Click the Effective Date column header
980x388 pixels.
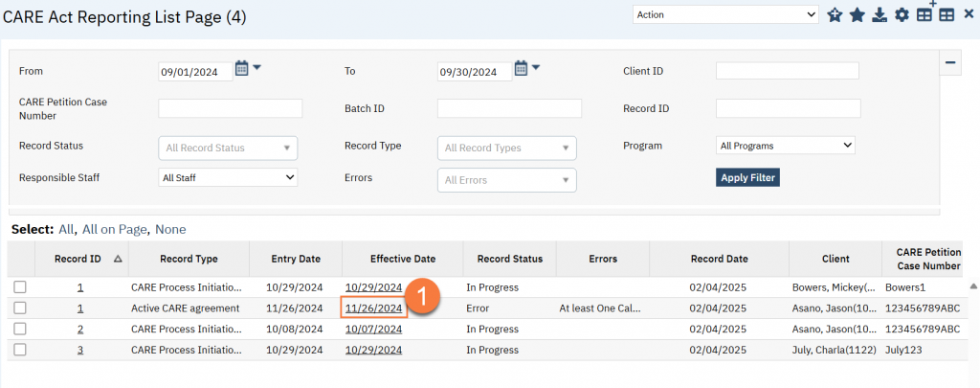click(x=402, y=259)
